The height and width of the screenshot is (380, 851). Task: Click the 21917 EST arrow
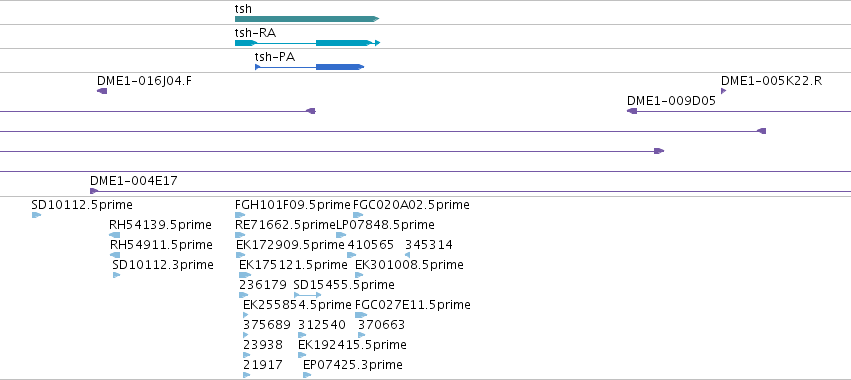[246, 375]
